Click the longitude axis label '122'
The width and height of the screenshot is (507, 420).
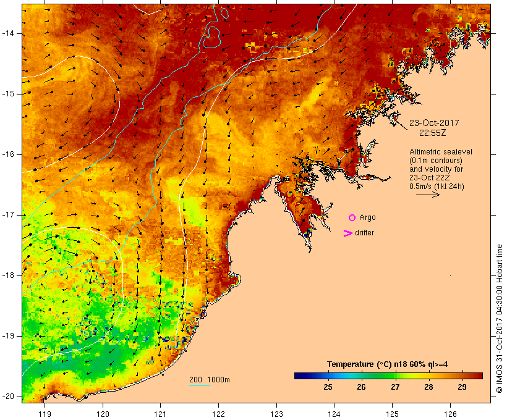pyautogui.click(x=219, y=414)
